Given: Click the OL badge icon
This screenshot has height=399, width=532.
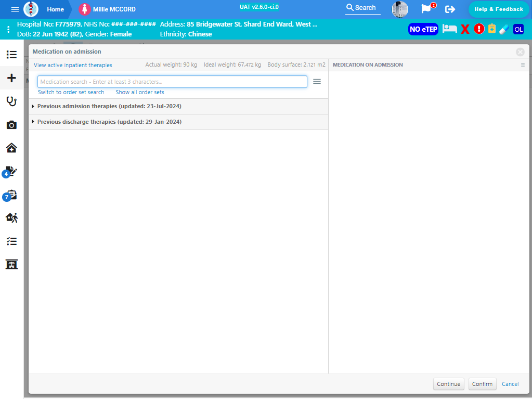Looking at the screenshot, I should 518,29.
